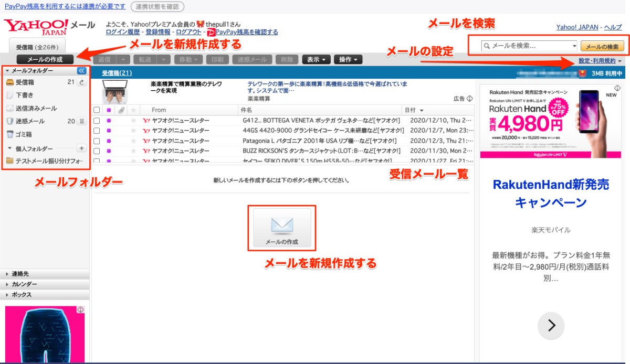Image resolution: width=630 pixels, height=364 pixels.
Task: Click the laptop thumbnail of the 楽楽精算 ad
Action: (116, 91)
